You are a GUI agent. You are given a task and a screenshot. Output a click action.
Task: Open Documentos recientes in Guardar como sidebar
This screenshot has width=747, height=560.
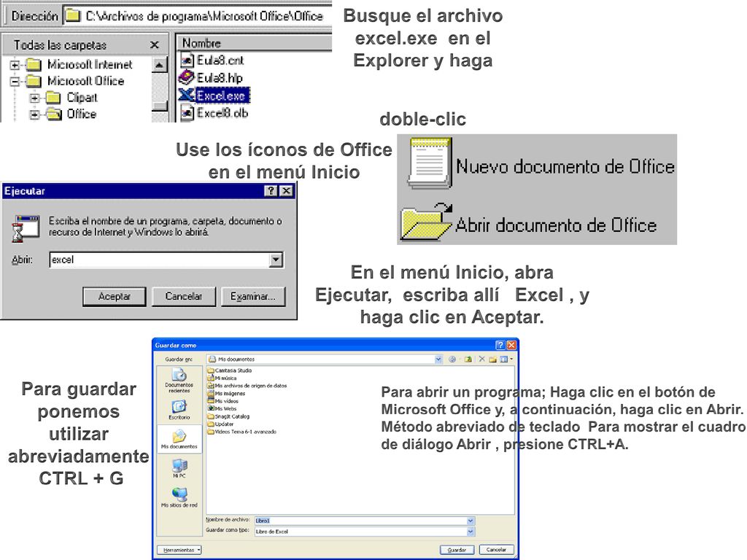tap(179, 380)
